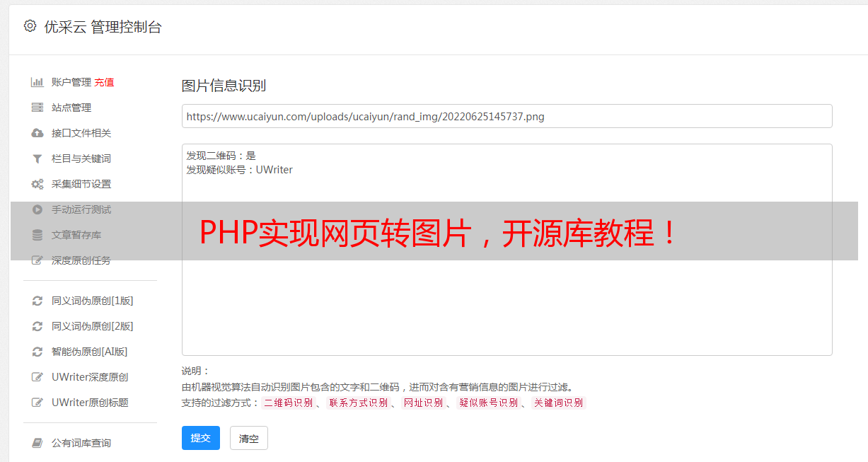The image size is (868, 462).
Task: Click the 网址识别 filter tag
Action: coord(424,403)
